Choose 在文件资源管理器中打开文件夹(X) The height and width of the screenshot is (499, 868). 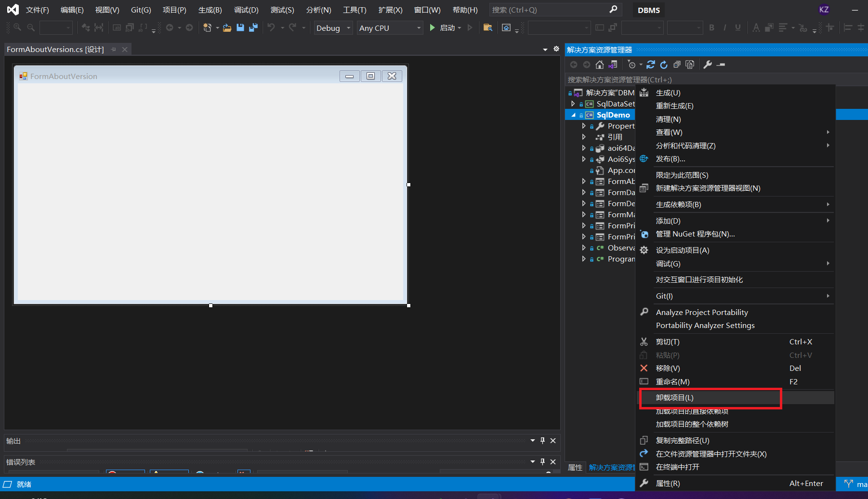[736, 454]
